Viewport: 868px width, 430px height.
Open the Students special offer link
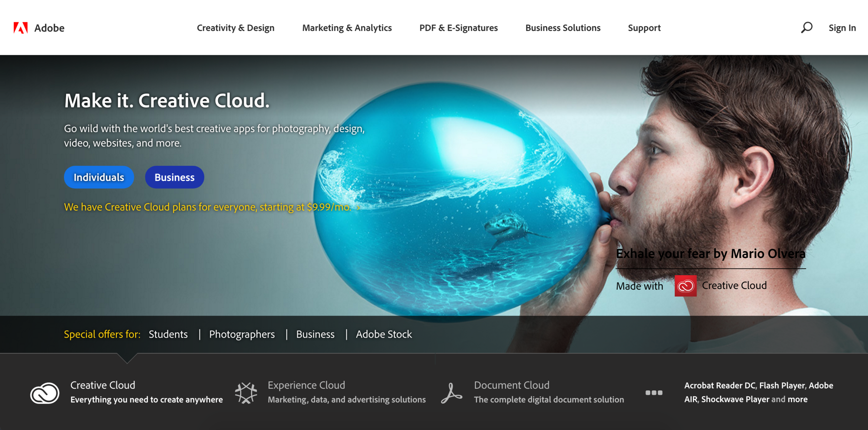(168, 334)
